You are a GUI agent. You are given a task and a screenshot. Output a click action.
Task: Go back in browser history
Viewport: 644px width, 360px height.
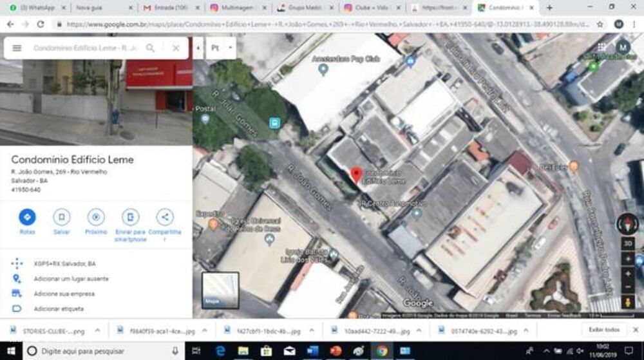[10, 24]
